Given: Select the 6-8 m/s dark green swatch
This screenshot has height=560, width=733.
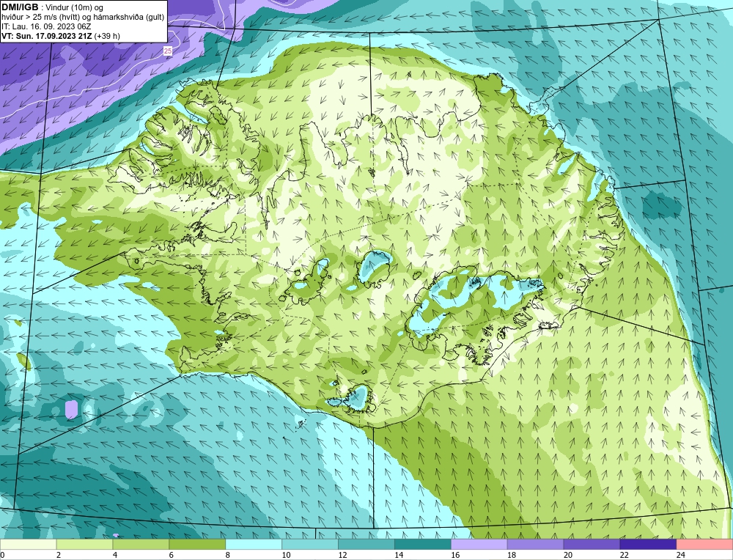Looking at the screenshot, I should [x=197, y=545].
